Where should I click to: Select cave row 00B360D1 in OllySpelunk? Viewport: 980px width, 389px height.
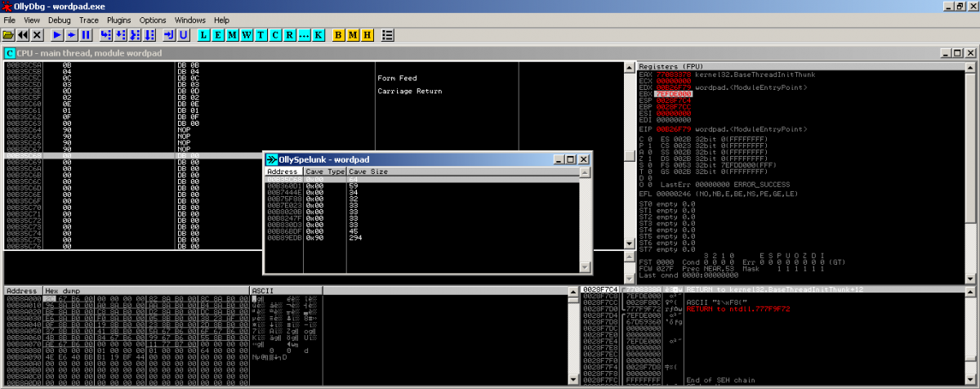point(421,186)
